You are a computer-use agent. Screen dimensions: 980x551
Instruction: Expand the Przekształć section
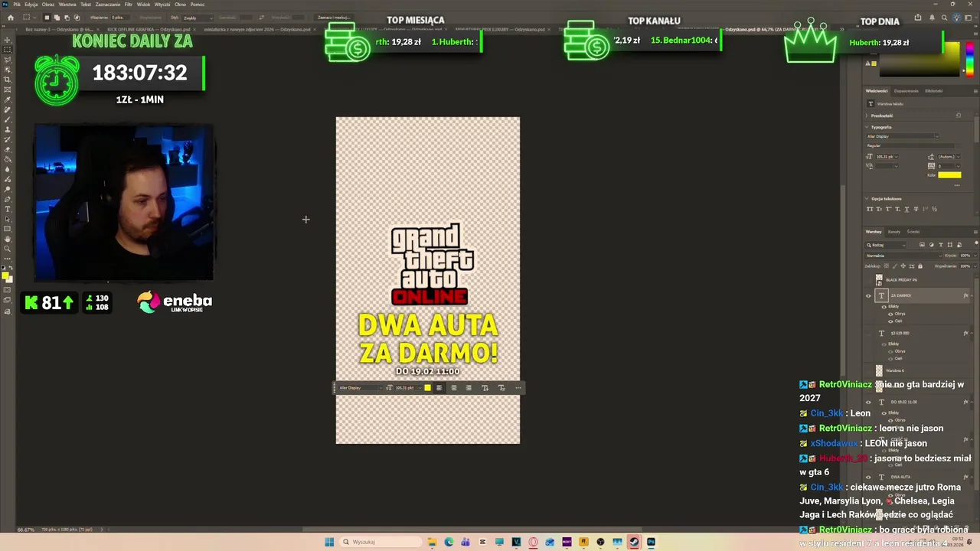click(867, 116)
